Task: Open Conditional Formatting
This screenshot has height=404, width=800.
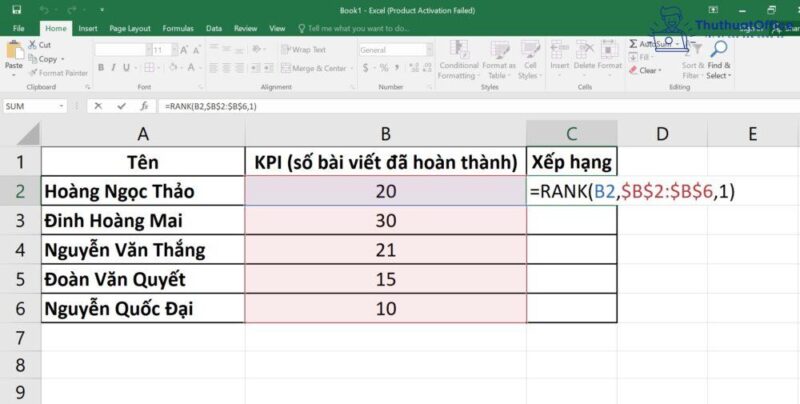Action: pyautogui.click(x=459, y=60)
